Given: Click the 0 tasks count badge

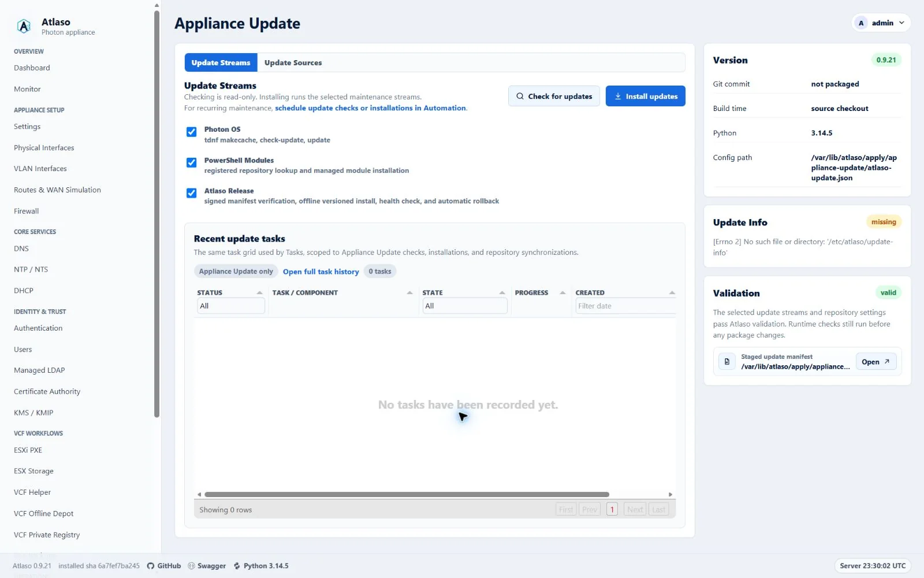Looking at the screenshot, I should [380, 272].
